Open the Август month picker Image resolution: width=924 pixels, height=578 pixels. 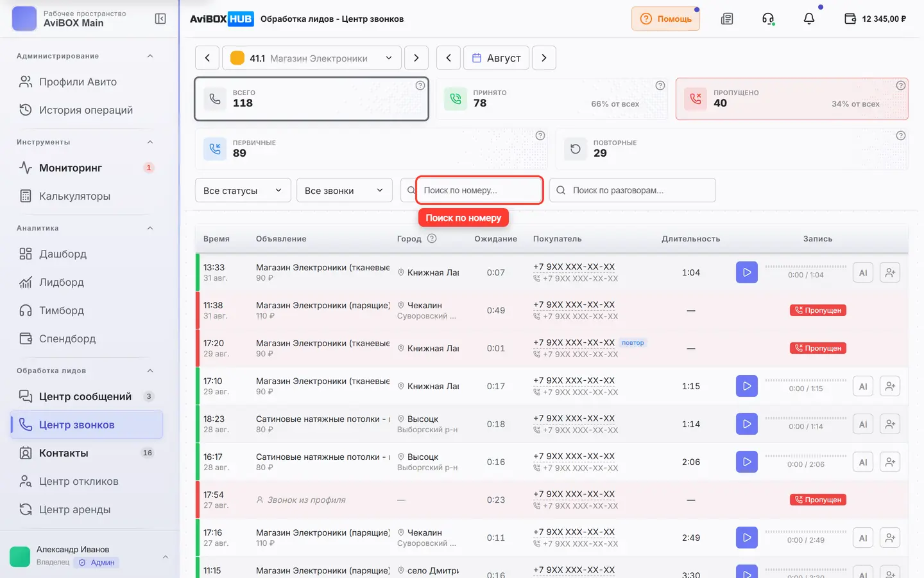(x=497, y=58)
